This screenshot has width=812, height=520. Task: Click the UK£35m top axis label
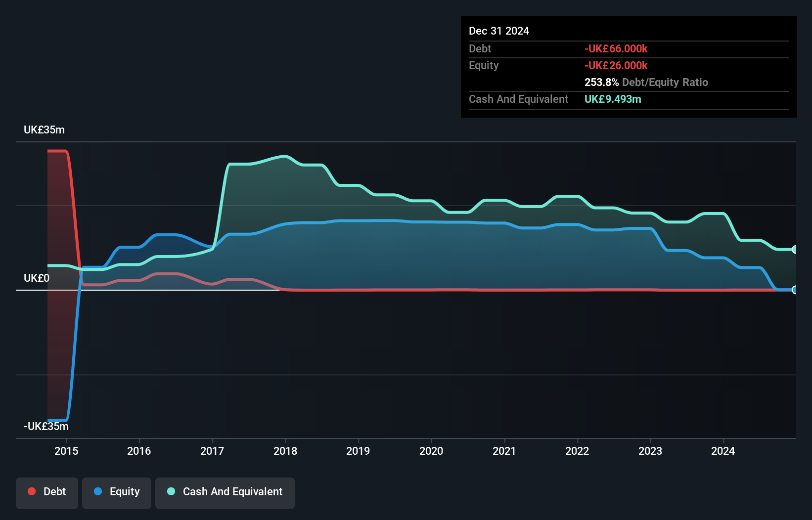pos(44,130)
